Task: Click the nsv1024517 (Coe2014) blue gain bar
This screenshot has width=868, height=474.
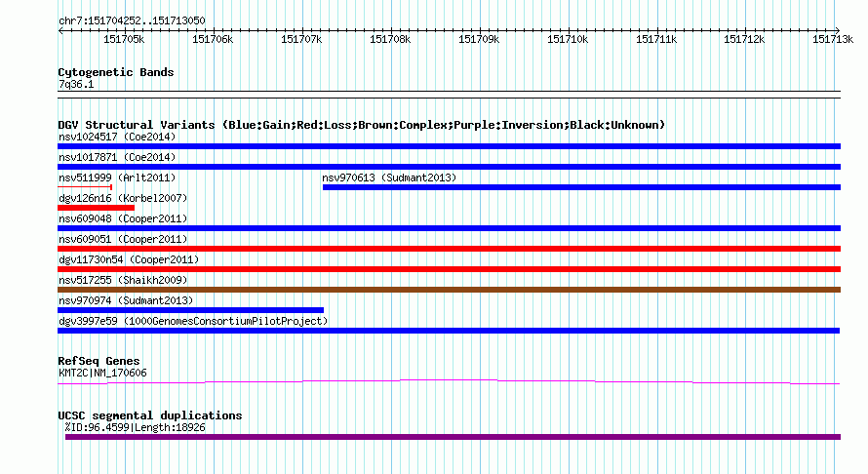Action: (449, 146)
